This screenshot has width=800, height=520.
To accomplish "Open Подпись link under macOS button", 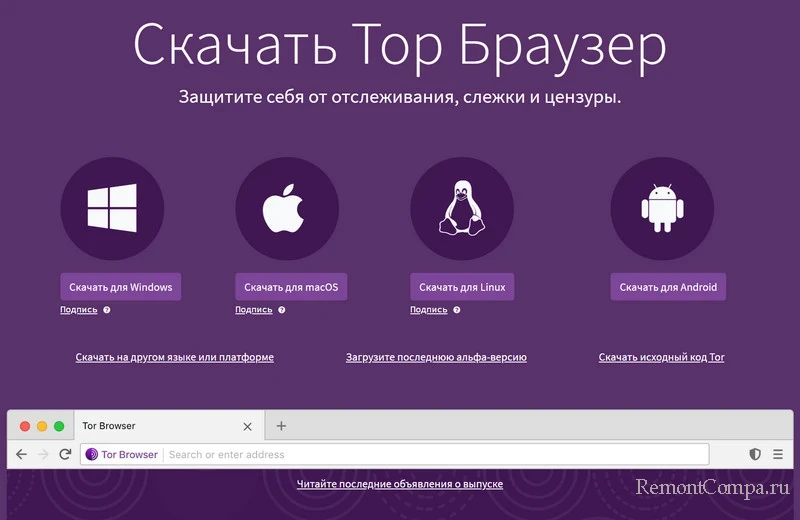I will 254,310.
